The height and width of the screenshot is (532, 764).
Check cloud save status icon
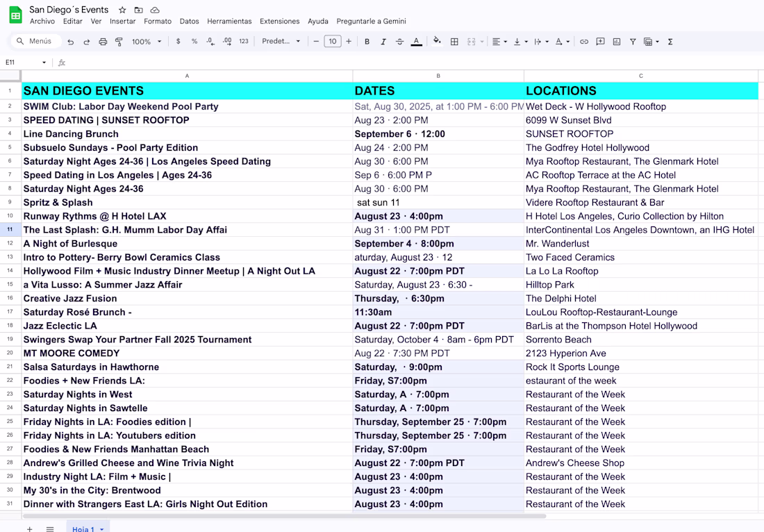(154, 10)
